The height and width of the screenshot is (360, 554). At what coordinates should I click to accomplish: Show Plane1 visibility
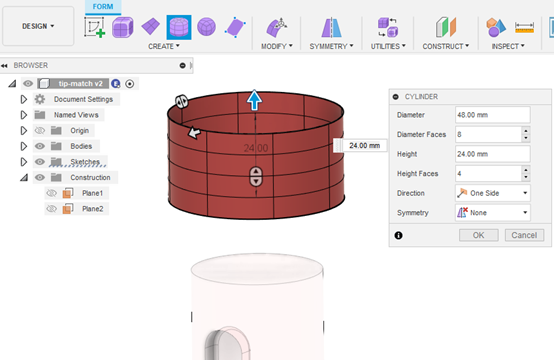tap(52, 193)
